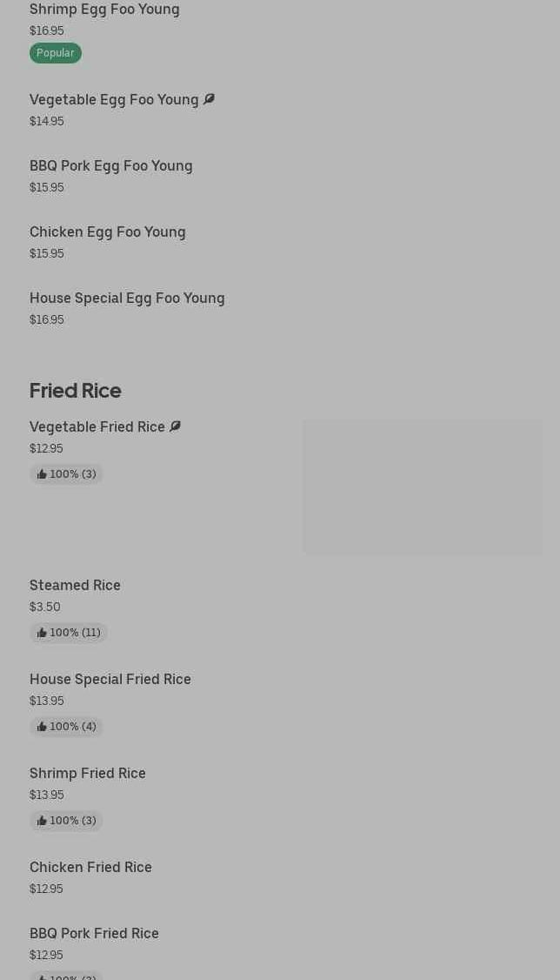Select the Steamed Rice menu item
Screen dimensions: 560x980
pyautogui.click(x=75, y=585)
